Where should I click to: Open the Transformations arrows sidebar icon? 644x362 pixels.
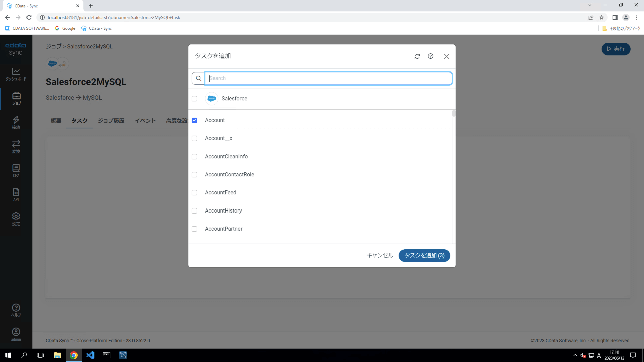click(x=16, y=146)
